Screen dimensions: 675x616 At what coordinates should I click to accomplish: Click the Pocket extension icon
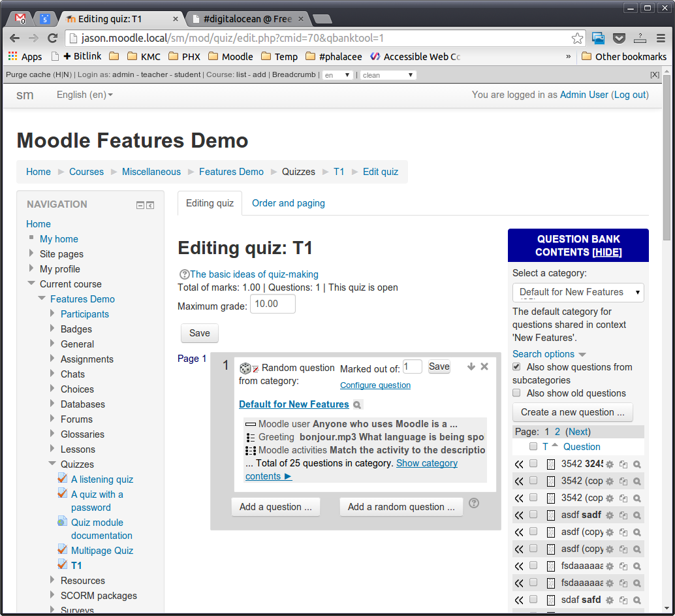619,39
